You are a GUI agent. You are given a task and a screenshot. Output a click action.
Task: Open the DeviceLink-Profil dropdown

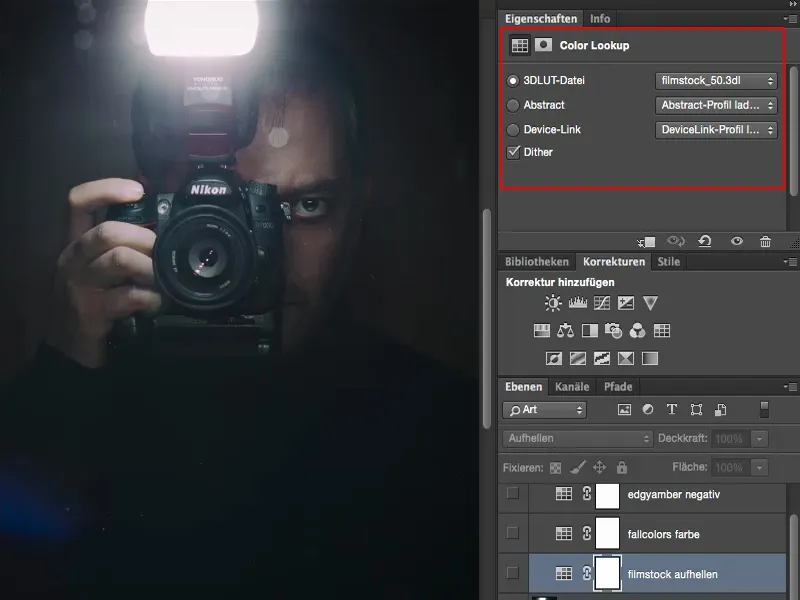(716, 130)
